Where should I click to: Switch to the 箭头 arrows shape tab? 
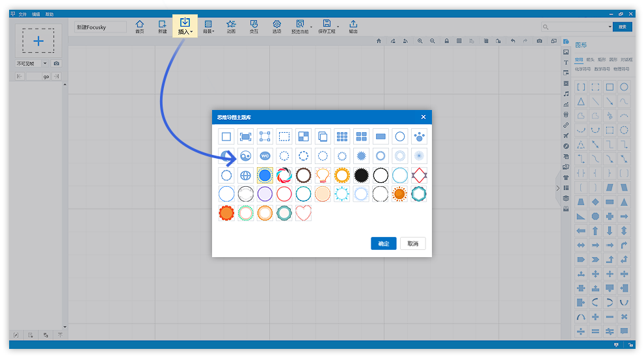[x=590, y=59]
